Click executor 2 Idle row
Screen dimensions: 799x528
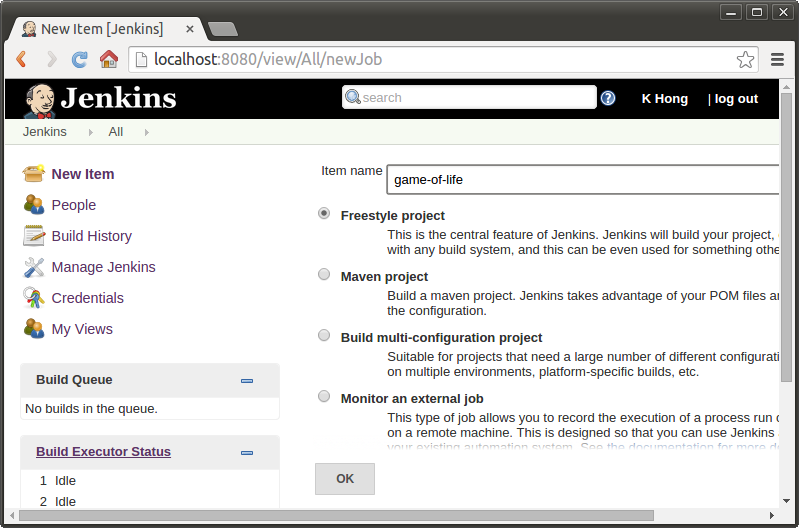coord(150,501)
